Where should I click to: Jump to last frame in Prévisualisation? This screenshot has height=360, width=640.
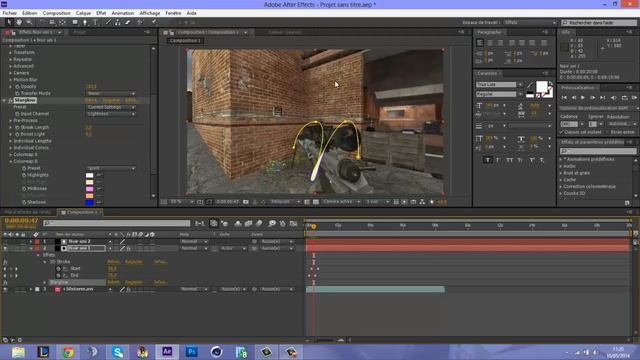(603, 98)
